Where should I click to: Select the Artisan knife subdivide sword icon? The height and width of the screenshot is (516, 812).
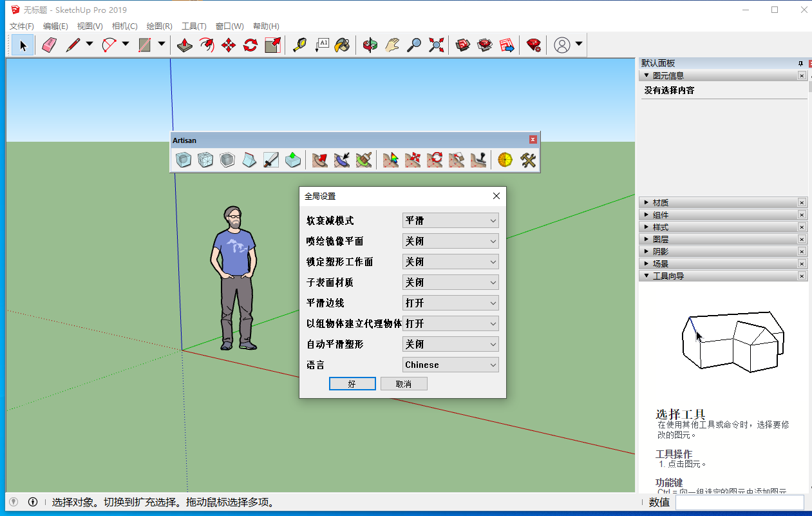(271, 160)
